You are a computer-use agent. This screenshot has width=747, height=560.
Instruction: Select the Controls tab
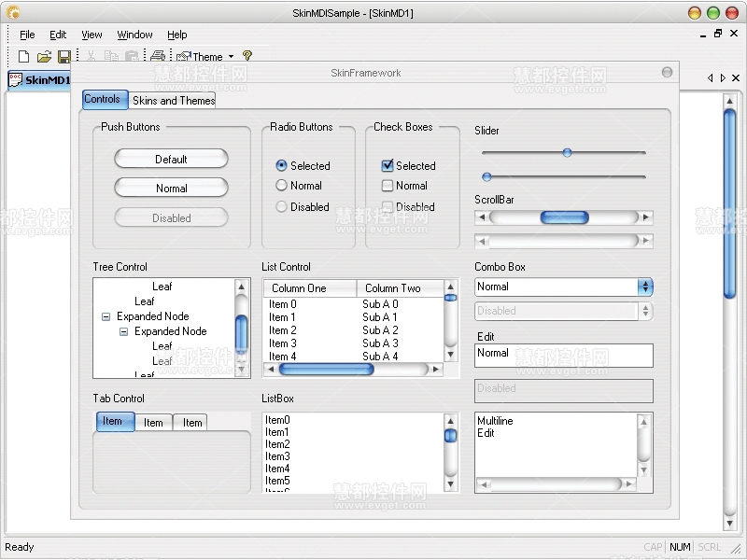pyautogui.click(x=105, y=99)
